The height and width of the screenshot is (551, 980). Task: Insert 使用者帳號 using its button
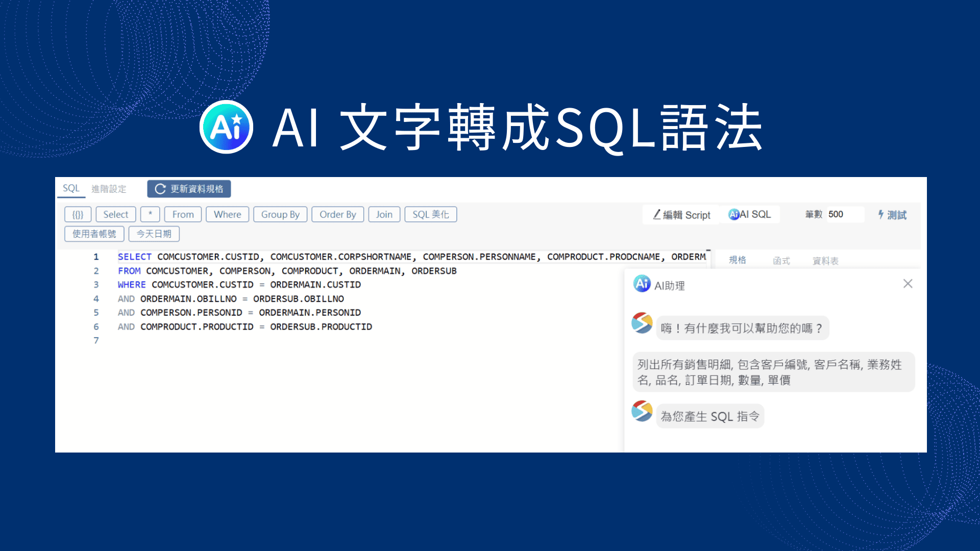click(94, 234)
